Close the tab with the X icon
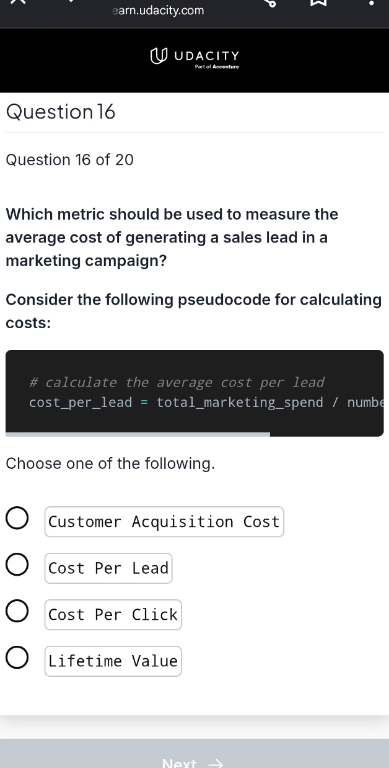389x768 pixels. tap(18, 2)
